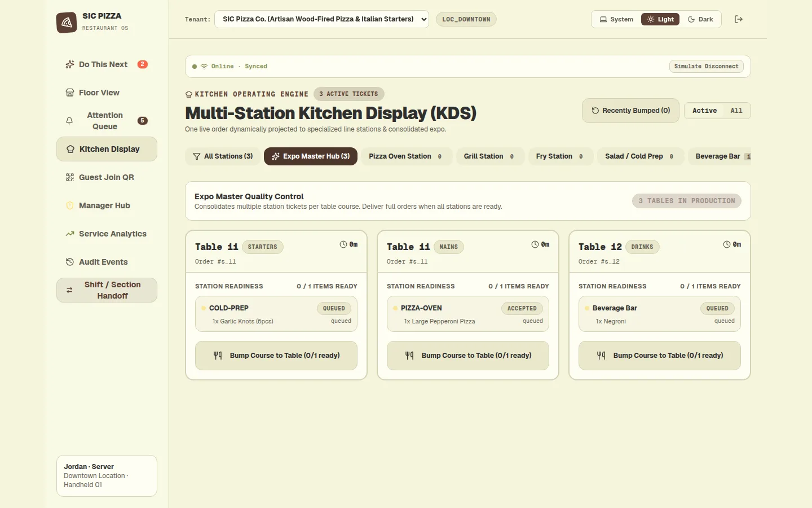This screenshot has width=812, height=508.
Task: Click the 3 ACTIVE TICKETS badge
Action: pyautogui.click(x=348, y=94)
